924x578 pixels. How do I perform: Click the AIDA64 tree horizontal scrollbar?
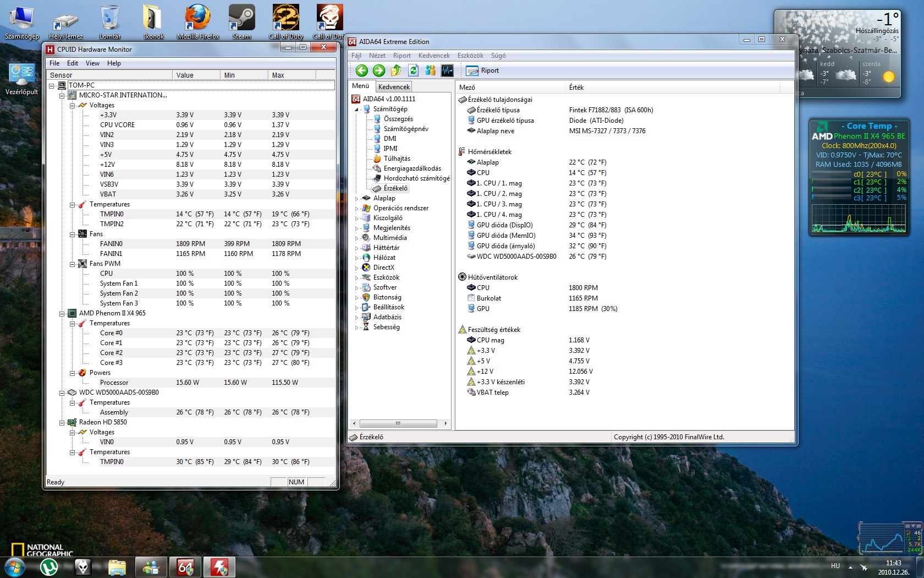click(399, 423)
